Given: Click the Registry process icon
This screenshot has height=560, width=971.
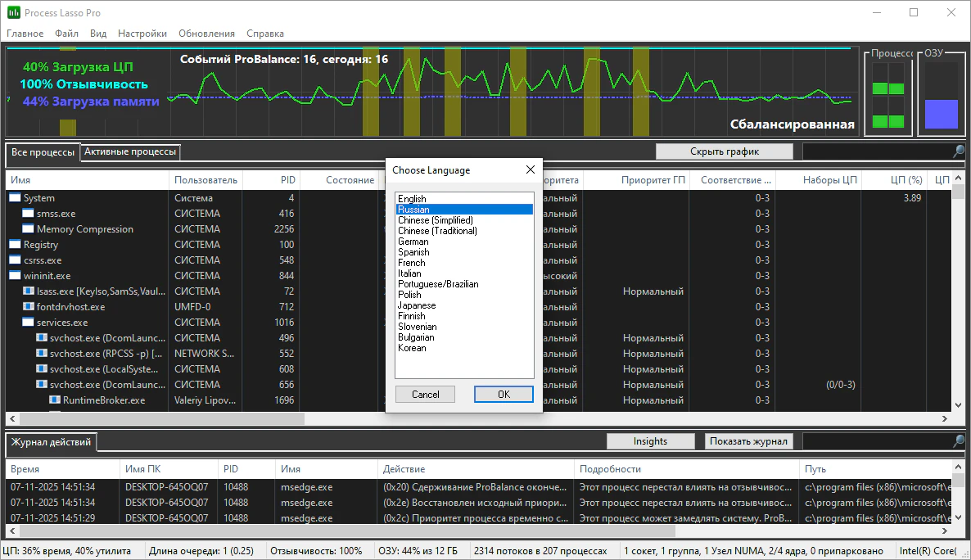Looking at the screenshot, I should [x=16, y=245].
